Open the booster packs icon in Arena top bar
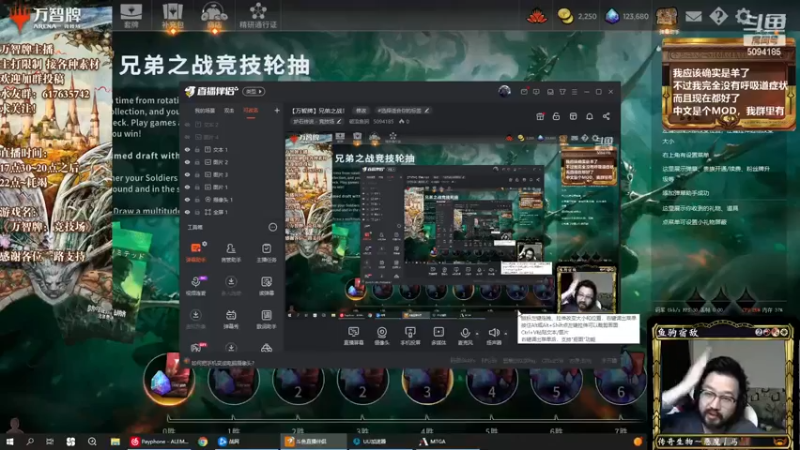 coord(172,15)
